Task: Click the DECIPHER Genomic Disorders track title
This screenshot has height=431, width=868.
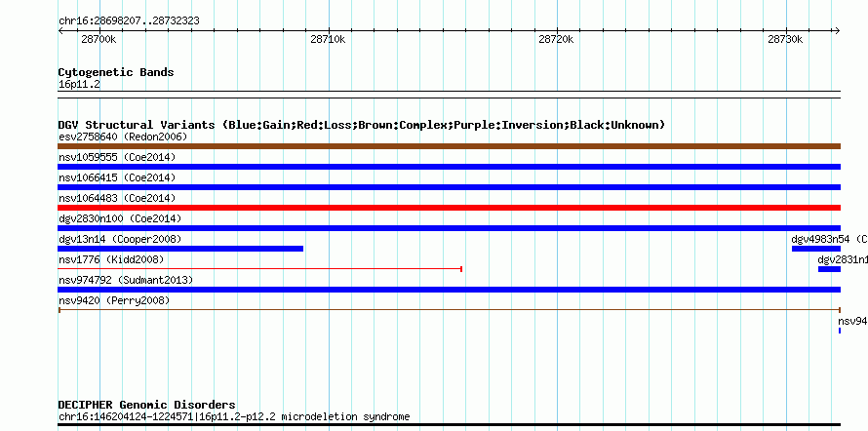Action: [146, 405]
